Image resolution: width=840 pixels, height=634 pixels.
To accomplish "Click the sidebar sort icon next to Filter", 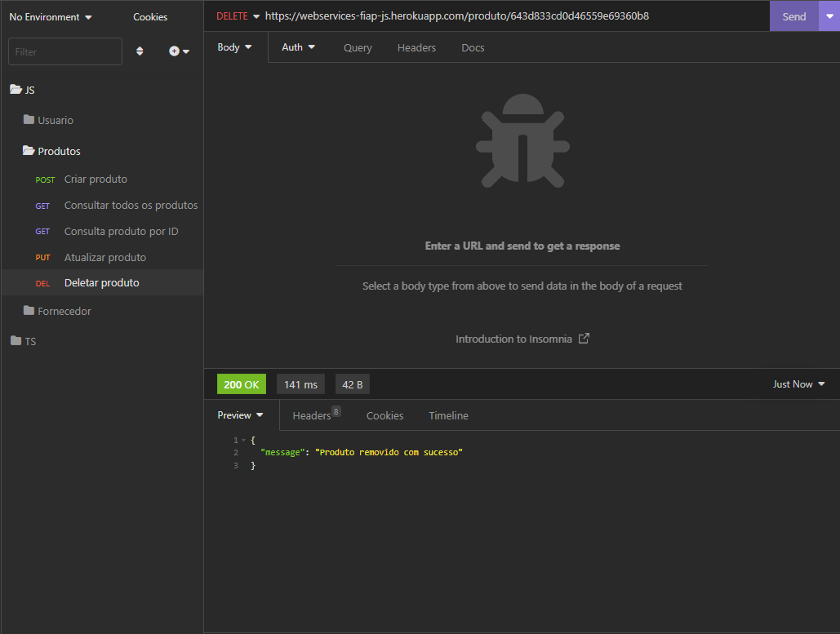I will click(x=140, y=51).
